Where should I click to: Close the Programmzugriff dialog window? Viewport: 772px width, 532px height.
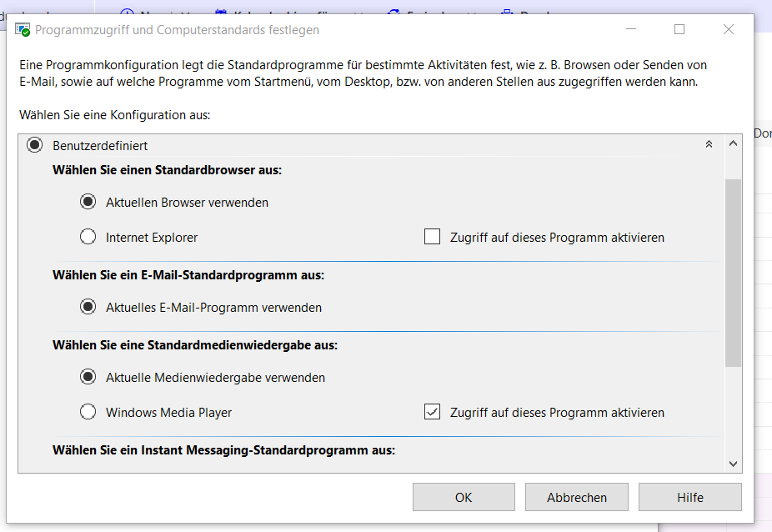729,29
